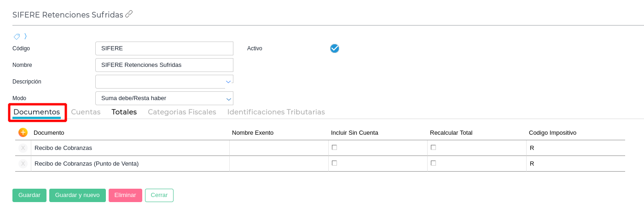Check Incluir Sin Cuenta for Recibo de Cobranzas
Screen dimensions: 644x215
334,148
